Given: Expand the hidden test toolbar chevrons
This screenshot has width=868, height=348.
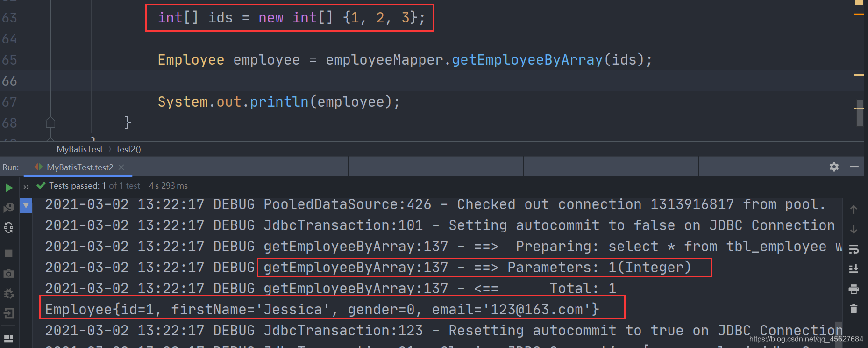Looking at the screenshot, I should 26,187.
